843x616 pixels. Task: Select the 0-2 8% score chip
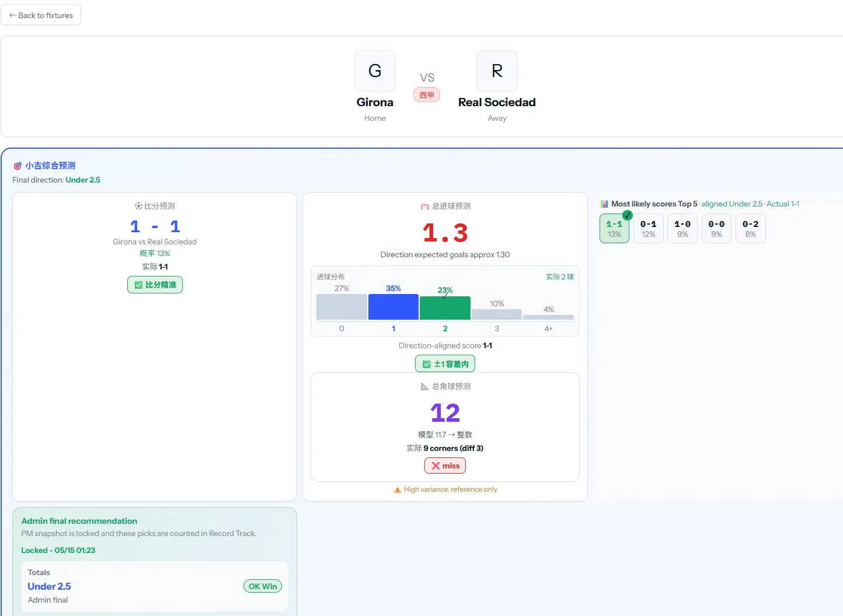coord(751,229)
